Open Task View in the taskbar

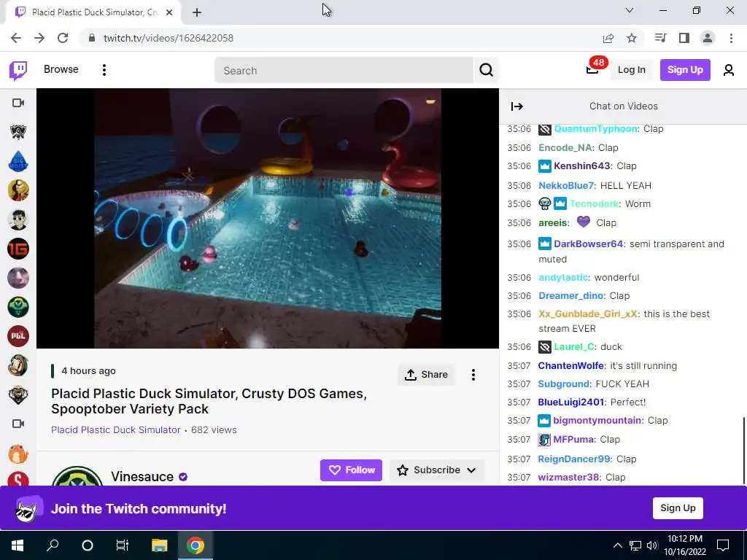pyautogui.click(x=123, y=545)
